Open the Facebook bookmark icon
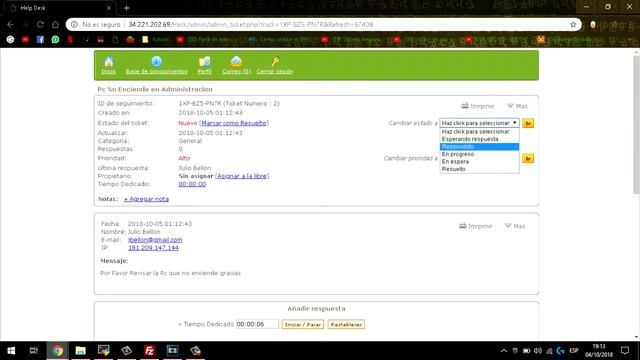Viewport: 640px width, 360px height. [40, 40]
